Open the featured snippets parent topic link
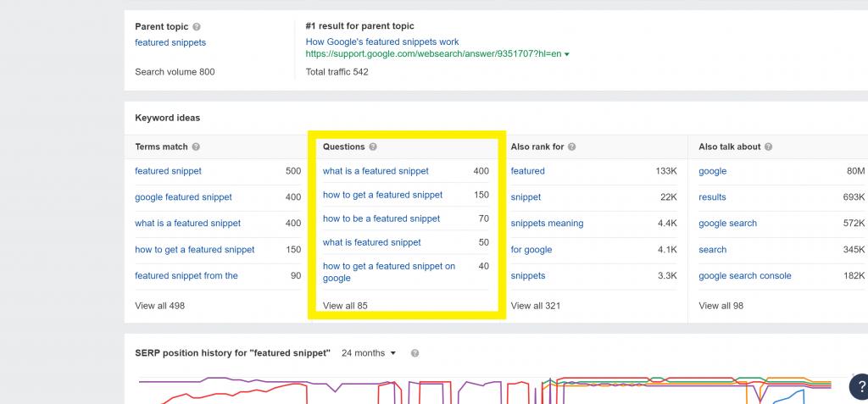Screen dimensions: 868x404 point(170,42)
